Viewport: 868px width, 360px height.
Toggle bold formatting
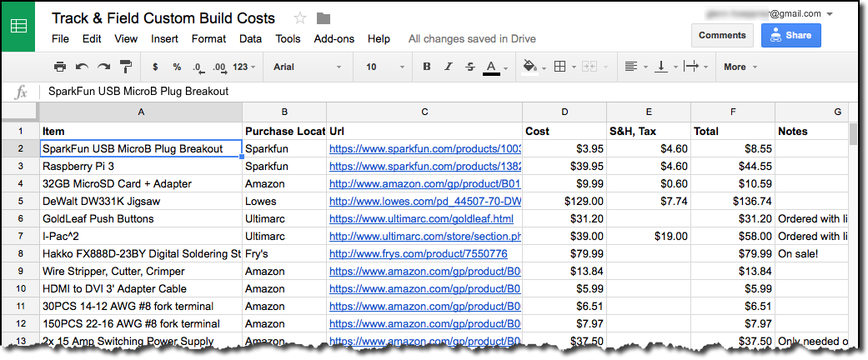(x=427, y=67)
